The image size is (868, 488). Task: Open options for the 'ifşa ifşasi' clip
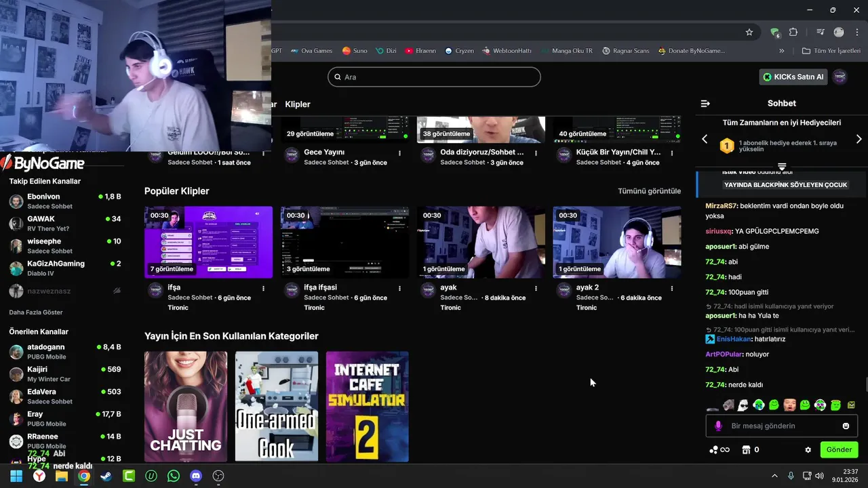point(399,288)
